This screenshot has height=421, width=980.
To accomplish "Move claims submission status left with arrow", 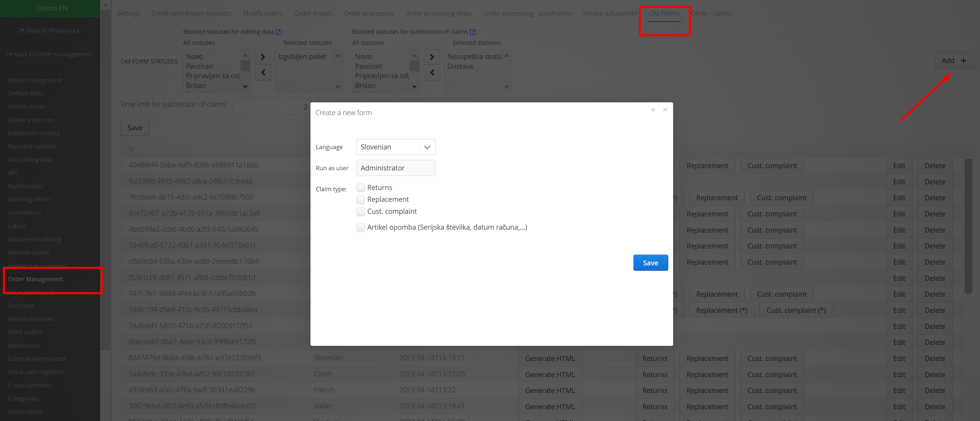I will [432, 72].
